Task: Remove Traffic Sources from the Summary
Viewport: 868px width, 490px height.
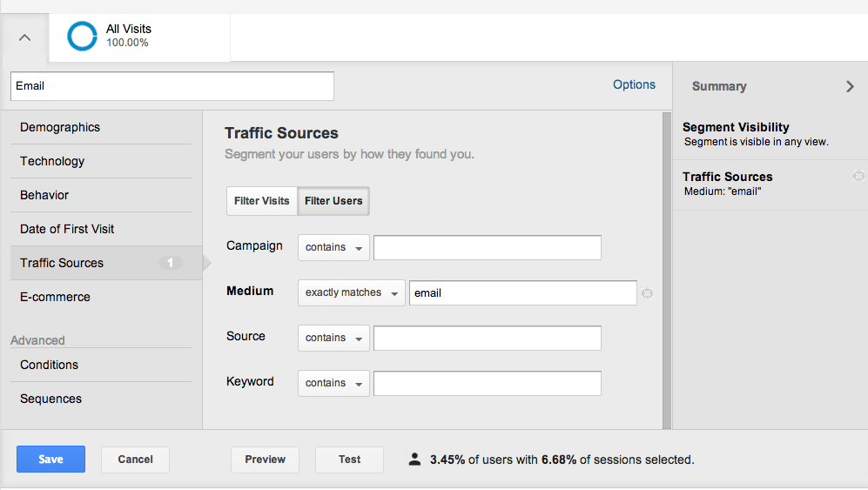Action: tap(858, 177)
